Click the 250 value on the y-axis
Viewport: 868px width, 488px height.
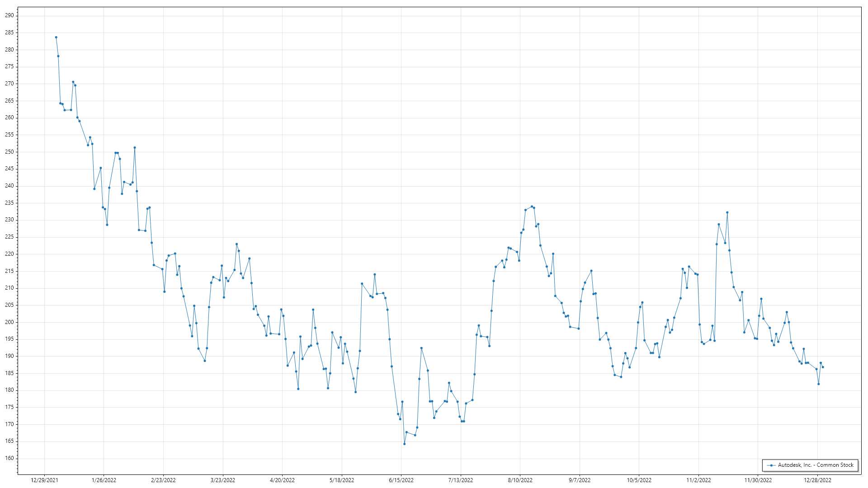point(9,152)
